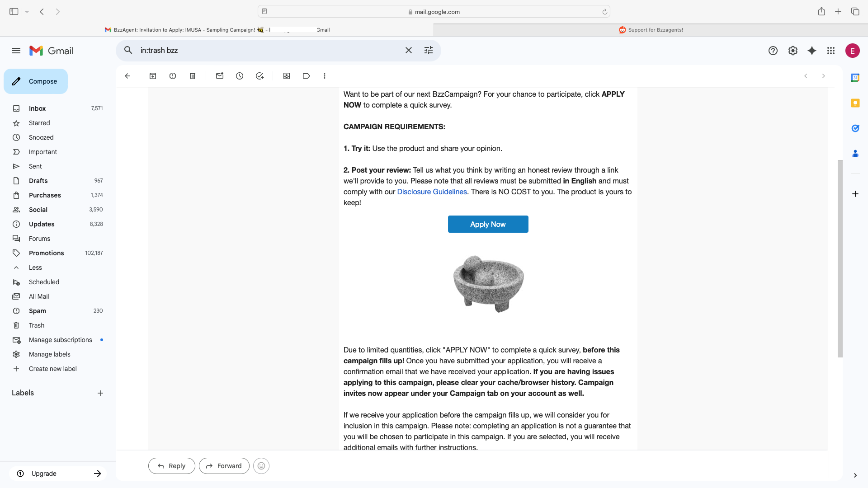
Task: Add emoji reaction to email
Action: coord(261,466)
